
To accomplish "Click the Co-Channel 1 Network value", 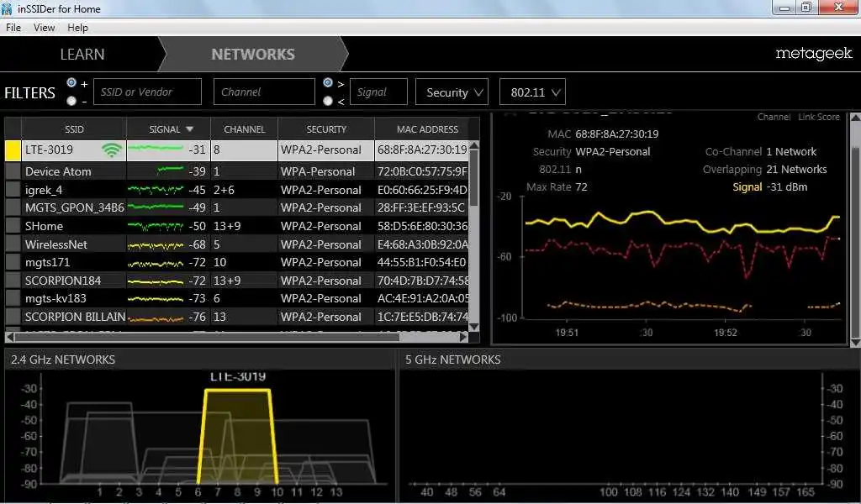I will 791,152.
